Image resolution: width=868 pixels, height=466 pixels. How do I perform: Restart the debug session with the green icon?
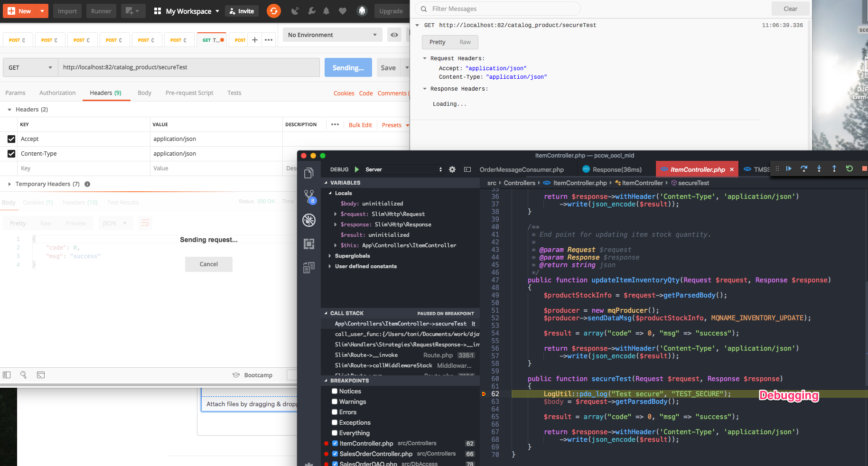849,168
